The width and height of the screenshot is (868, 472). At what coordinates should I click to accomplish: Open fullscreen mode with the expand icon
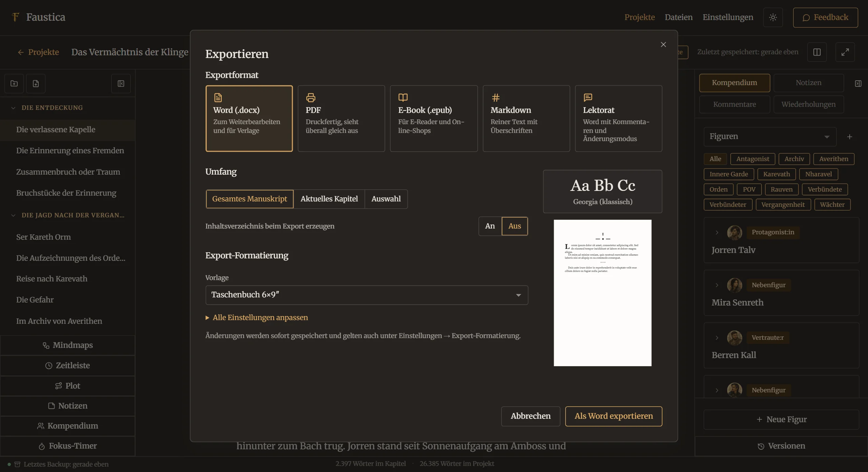(x=845, y=52)
